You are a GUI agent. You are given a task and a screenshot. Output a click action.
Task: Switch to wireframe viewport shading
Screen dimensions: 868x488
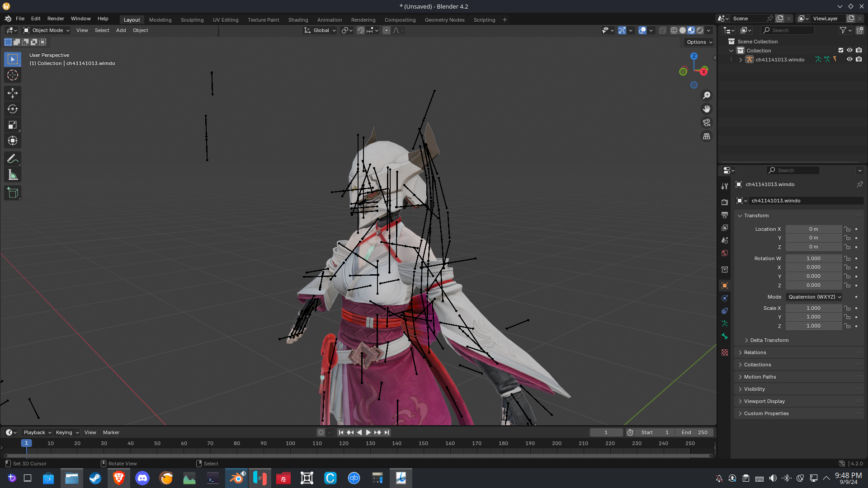click(x=674, y=30)
